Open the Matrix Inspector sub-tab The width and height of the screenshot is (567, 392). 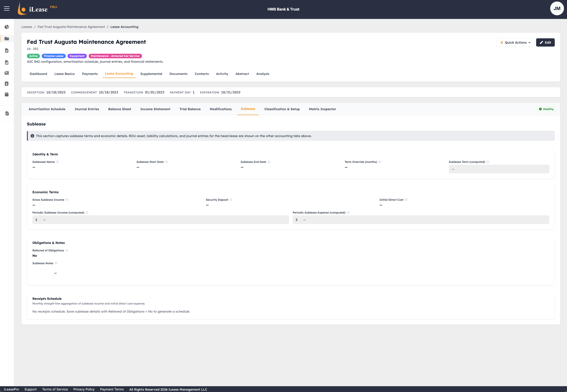(322, 109)
